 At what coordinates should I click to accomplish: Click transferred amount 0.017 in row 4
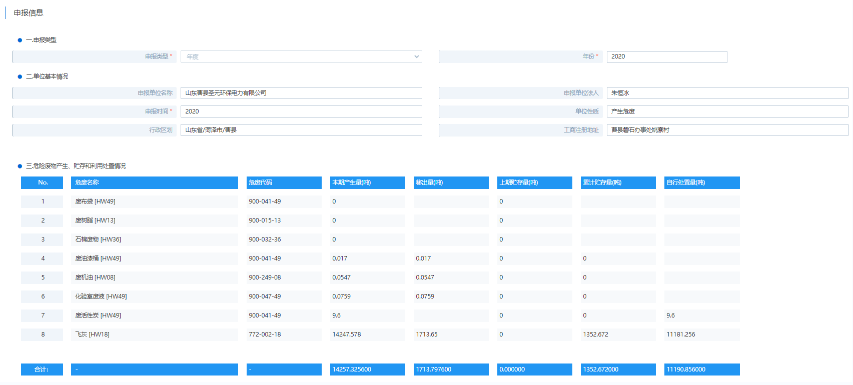[451, 258]
